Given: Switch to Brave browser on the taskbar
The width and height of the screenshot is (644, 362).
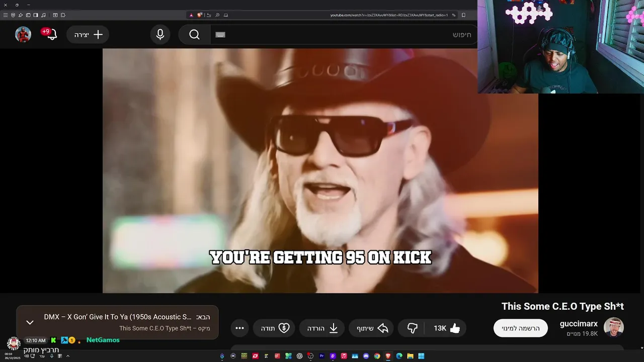Looking at the screenshot, I should click(388, 356).
